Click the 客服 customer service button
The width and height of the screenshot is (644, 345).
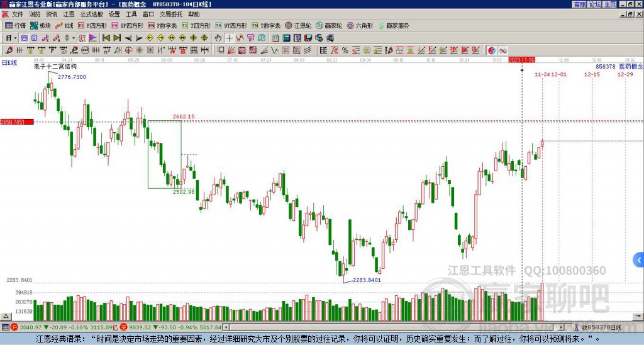579,4
